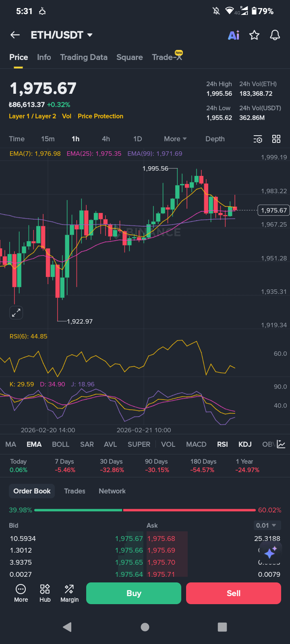Tap the bid/ask ratio bar
Screen dimensions: 290x644
(x=145, y=510)
